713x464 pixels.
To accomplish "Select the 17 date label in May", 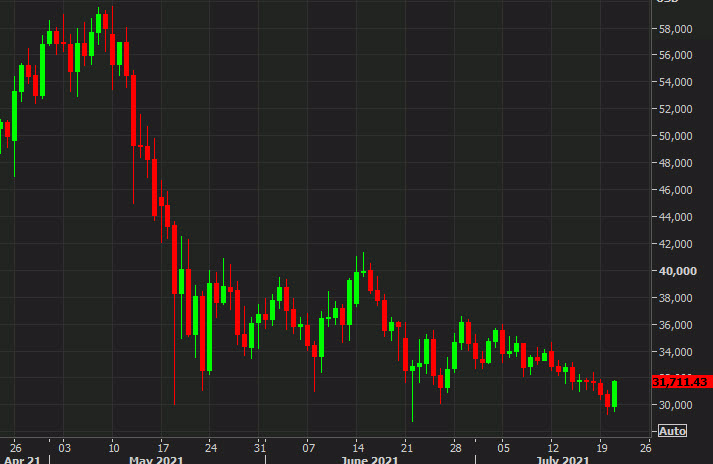I will coord(163,448).
